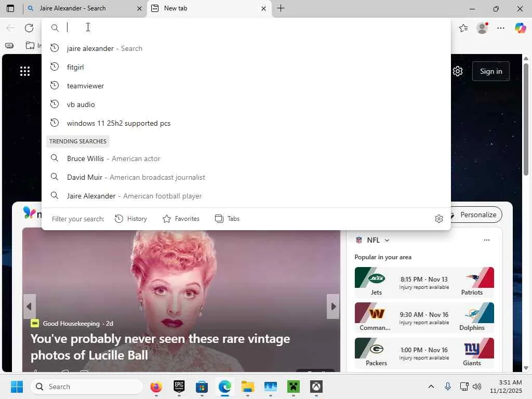The height and width of the screenshot is (399, 532).
Task: Select windows 11 25h2 supported pcs suggestion
Action: pyautogui.click(x=246, y=123)
